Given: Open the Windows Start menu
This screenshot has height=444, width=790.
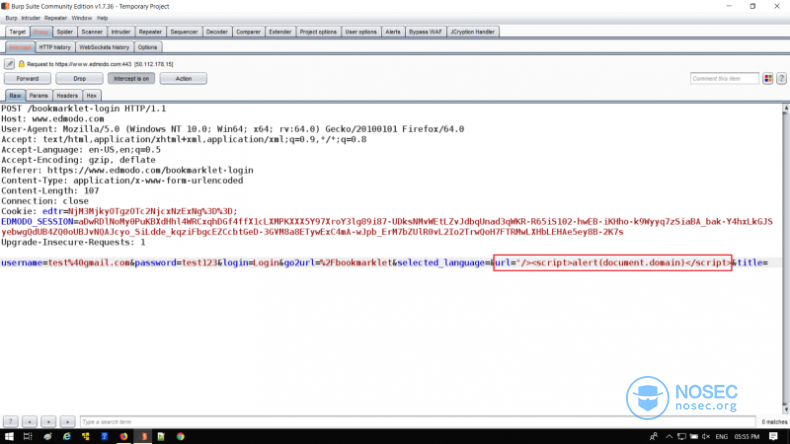Looking at the screenshot, I should (x=9, y=436).
